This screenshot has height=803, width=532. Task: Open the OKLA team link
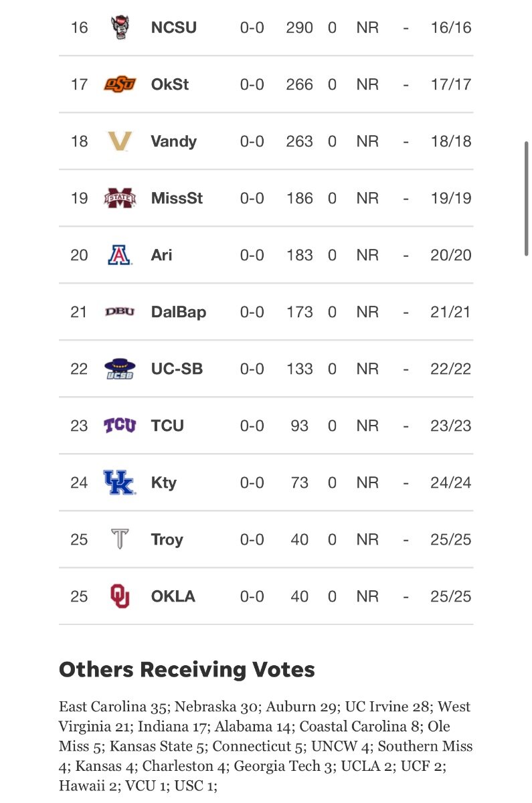coord(173,596)
